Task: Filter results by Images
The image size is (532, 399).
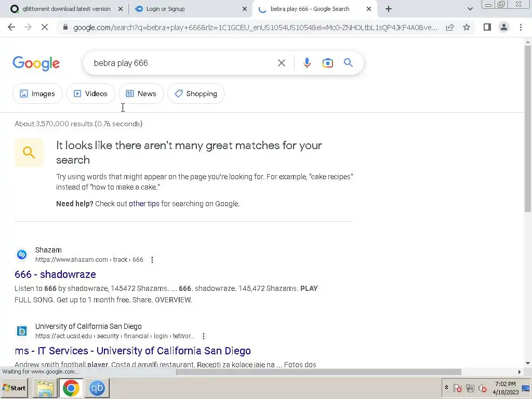Action: point(37,94)
